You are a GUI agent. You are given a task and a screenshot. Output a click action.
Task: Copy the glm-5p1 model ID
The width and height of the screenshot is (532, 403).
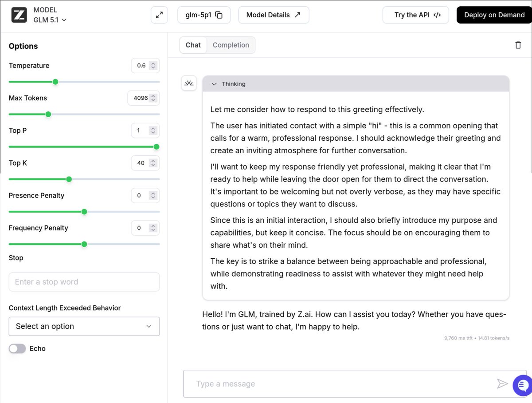(204, 15)
